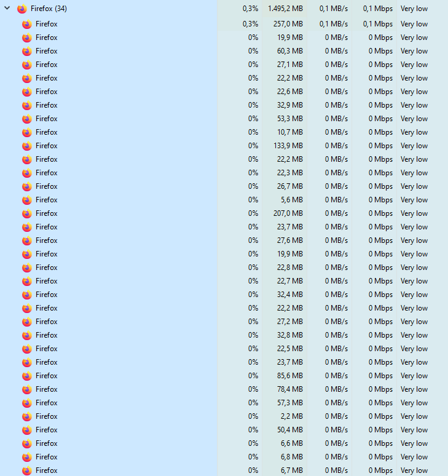This screenshot has width=448, height=476.
Task: Click '0,1 MB/s' disk value on 257,0 MB row
Action: [333, 24]
